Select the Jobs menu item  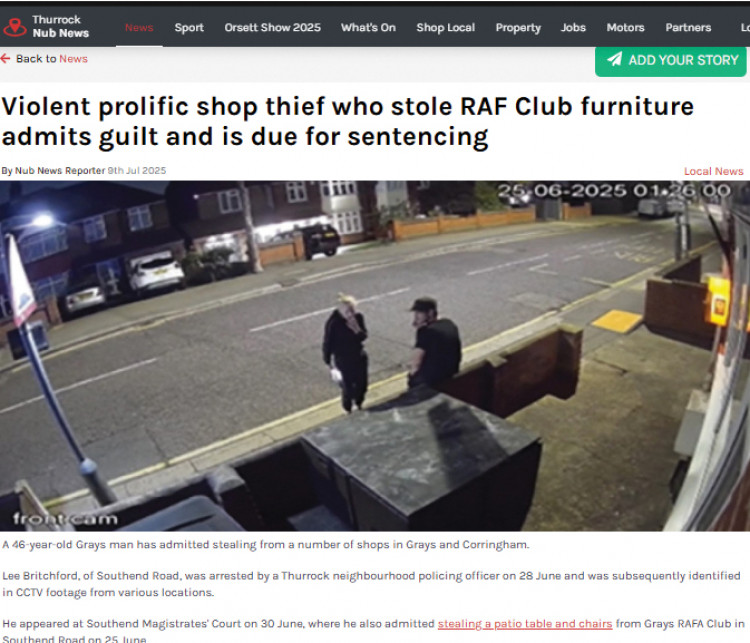click(574, 28)
